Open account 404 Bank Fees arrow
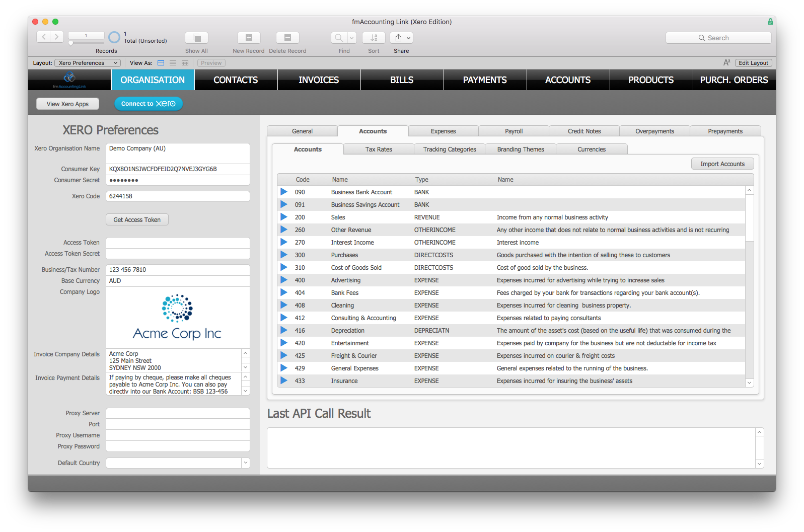 284,292
